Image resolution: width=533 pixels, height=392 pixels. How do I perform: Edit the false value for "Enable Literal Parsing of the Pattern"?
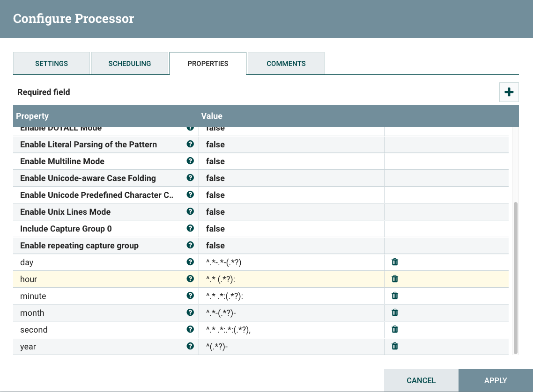(290, 144)
